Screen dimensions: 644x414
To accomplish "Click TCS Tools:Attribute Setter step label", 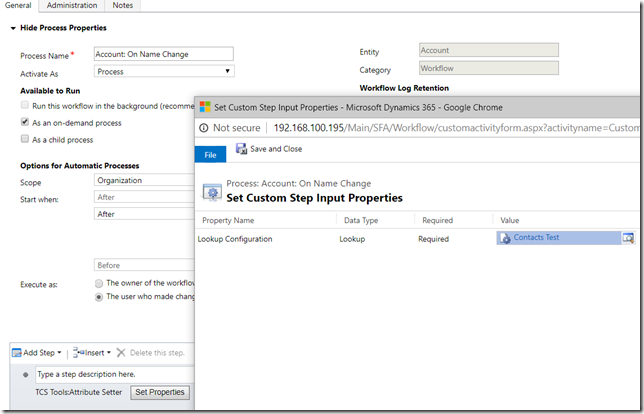I will pos(78,392).
